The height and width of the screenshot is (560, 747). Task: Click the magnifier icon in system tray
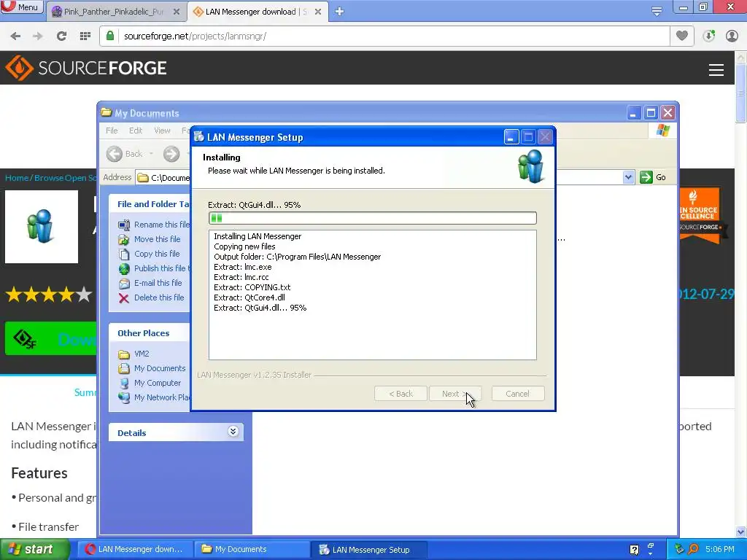(694, 549)
